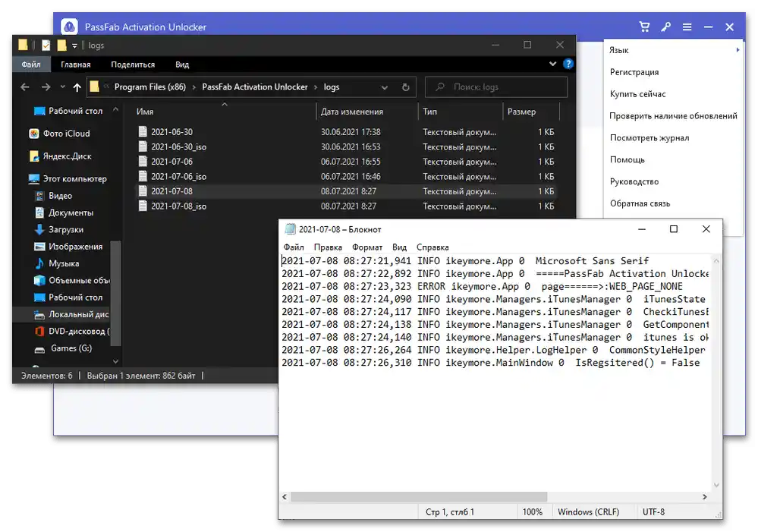Viewport: 758px width, 532px height.
Task: Go up one folder level in Explorer
Action: [x=77, y=87]
